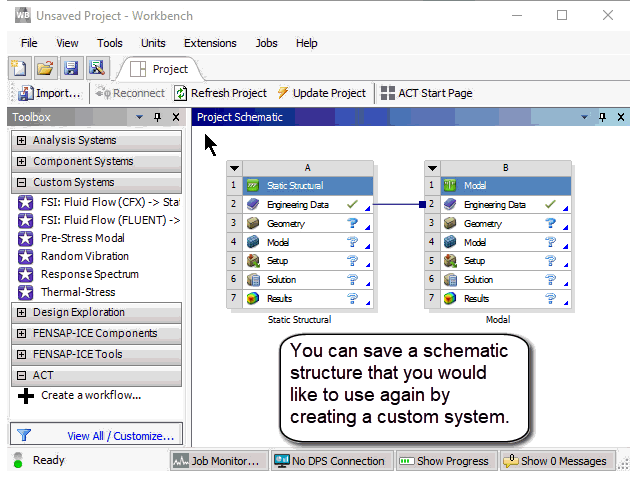Click Geometry icon in Static Structural system
This screenshot has width=640, height=480.
point(253,223)
